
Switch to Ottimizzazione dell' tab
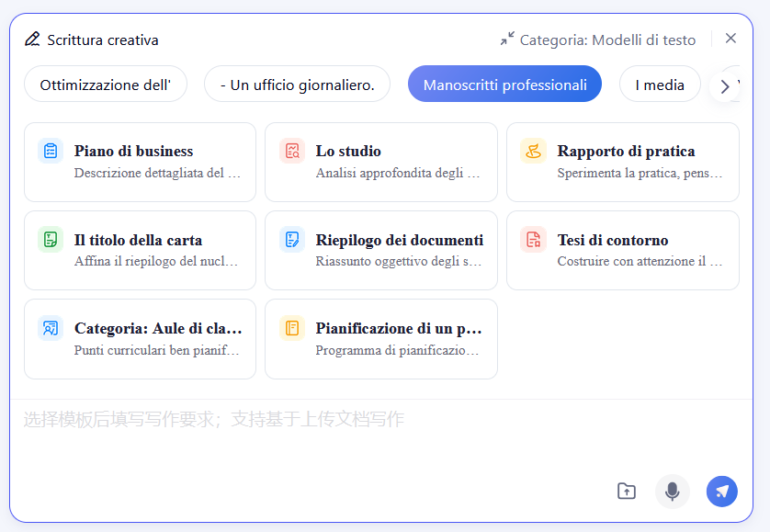pyautogui.click(x=105, y=85)
